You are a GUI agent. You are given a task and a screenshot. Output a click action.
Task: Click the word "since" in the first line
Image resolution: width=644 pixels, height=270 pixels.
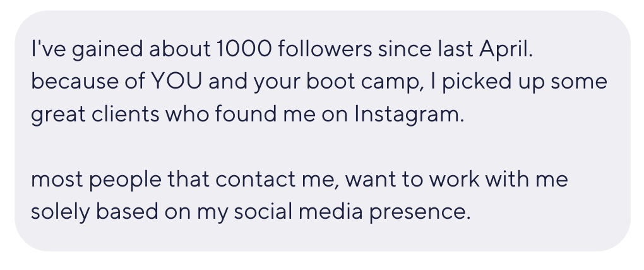pyautogui.click(x=405, y=49)
